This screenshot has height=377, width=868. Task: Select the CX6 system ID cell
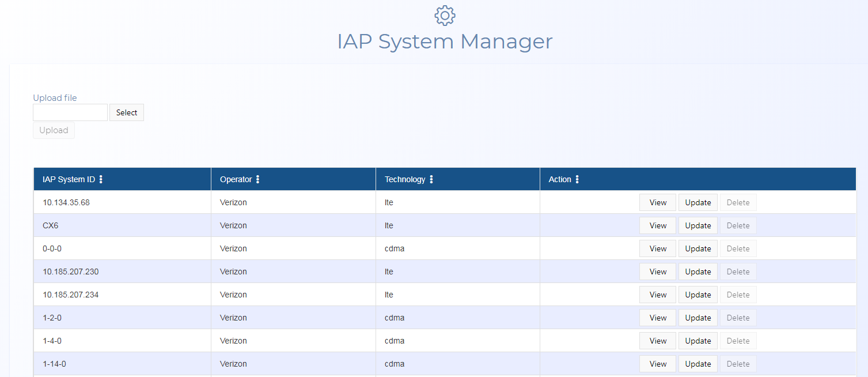pos(51,225)
